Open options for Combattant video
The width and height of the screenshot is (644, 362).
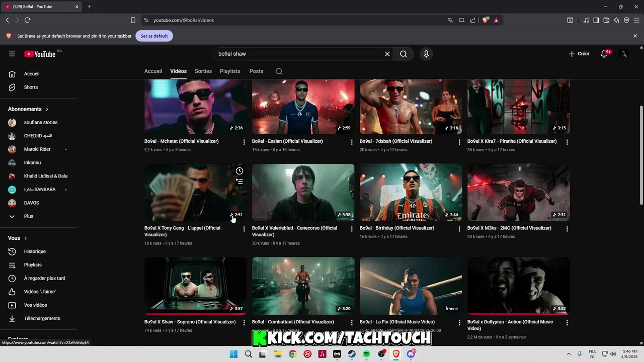[x=352, y=323]
